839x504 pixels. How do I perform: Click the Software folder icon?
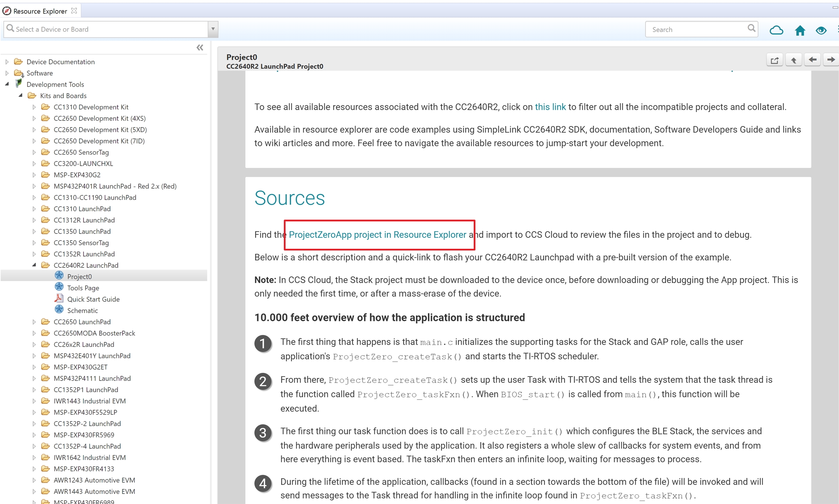[x=18, y=73]
